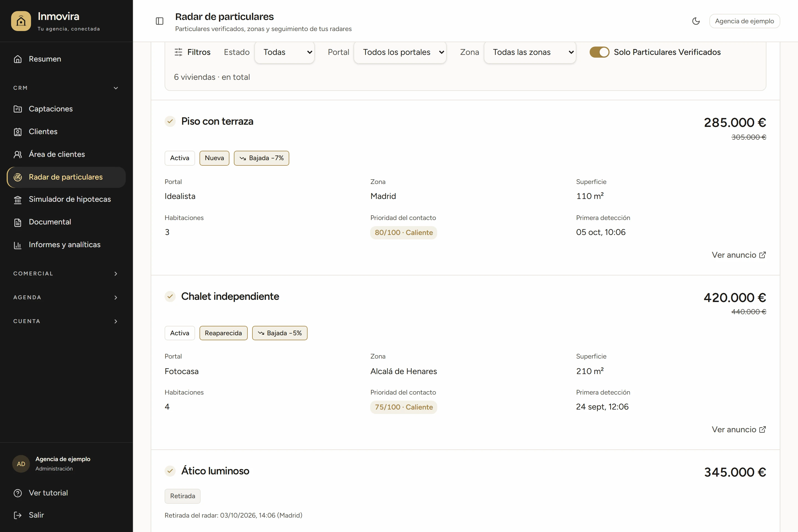Expand the CUENTA sidebar section
The width and height of the screenshot is (798, 532).
click(x=66, y=321)
